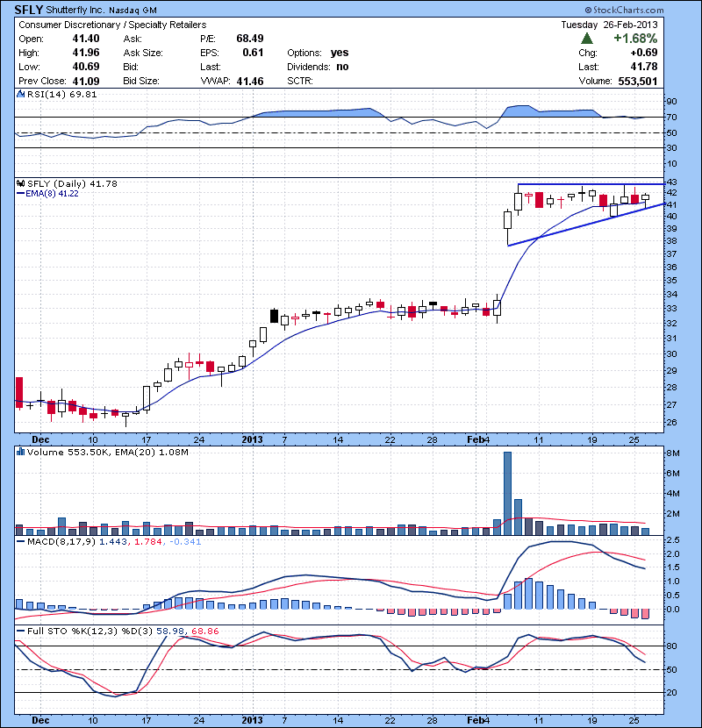Click the EMA(8) 41.22 legend text

[x=52, y=194]
